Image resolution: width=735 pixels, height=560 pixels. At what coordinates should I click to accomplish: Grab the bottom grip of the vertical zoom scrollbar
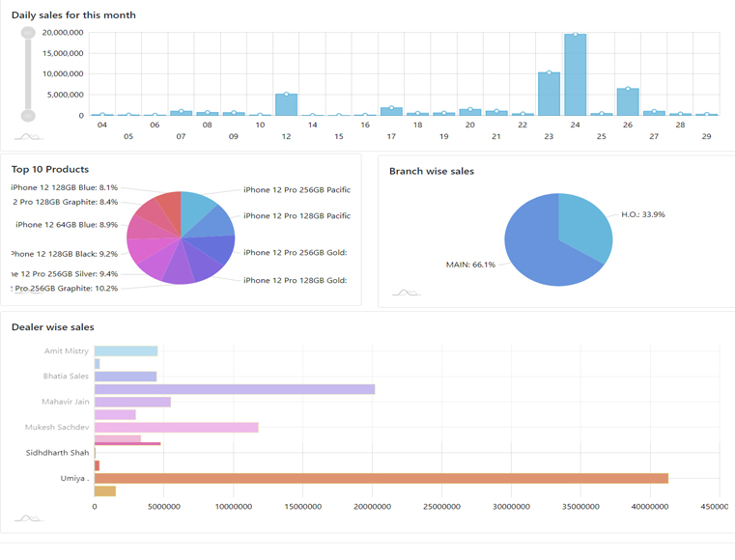(28, 115)
